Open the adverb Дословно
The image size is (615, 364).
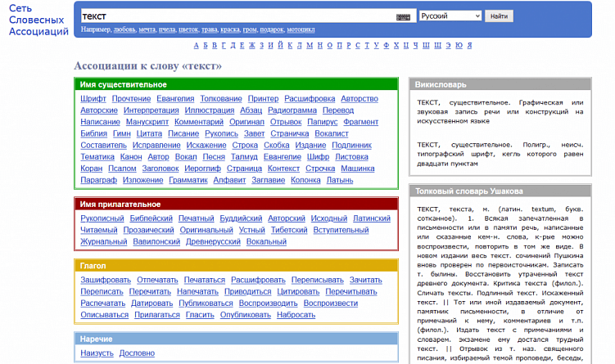(137, 353)
